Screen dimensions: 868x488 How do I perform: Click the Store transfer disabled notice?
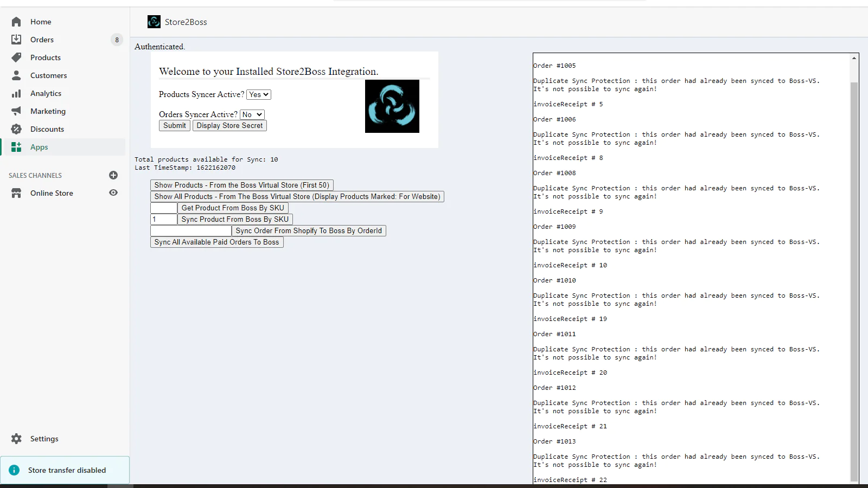(65, 470)
